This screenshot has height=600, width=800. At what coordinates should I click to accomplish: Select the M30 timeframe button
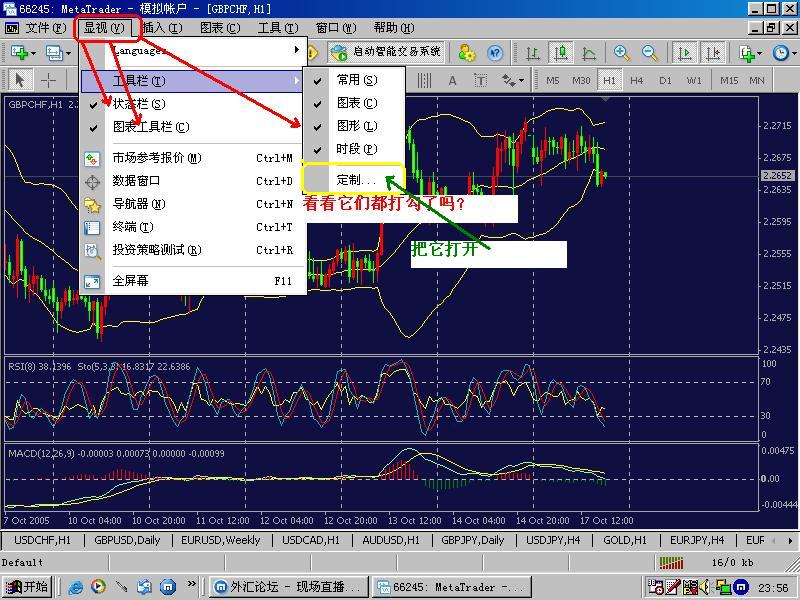pos(581,80)
